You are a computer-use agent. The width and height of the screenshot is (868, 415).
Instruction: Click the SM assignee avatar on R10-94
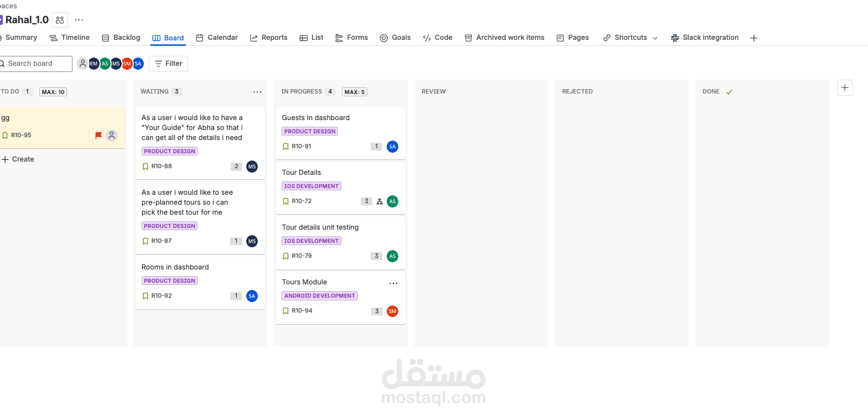click(x=392, y=311)
